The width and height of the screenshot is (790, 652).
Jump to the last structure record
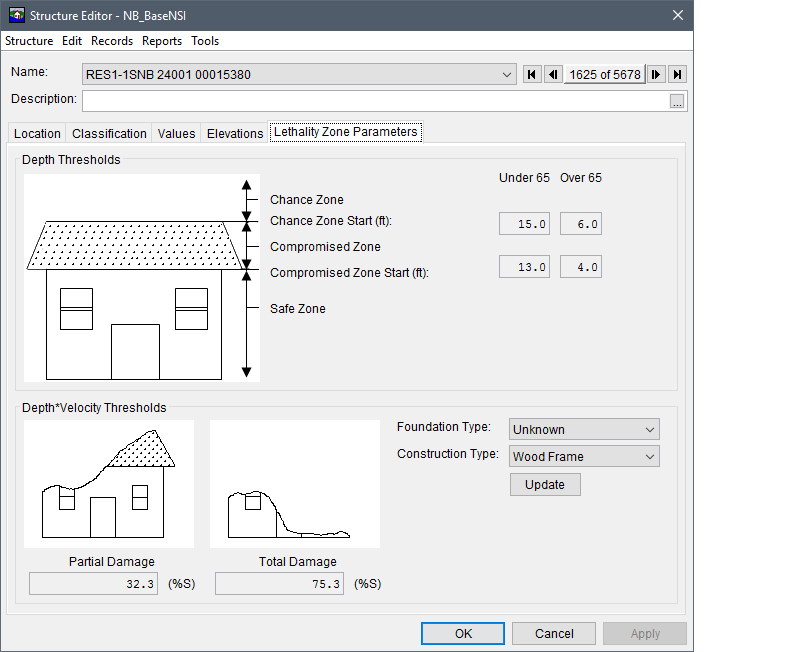click(x=678, y=75)
